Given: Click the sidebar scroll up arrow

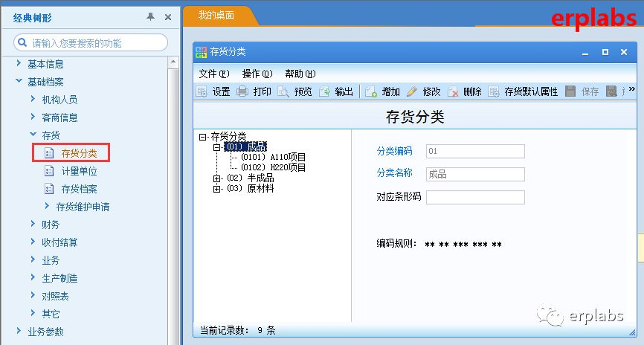Looking at the screenshot, I should pos(173,62).
